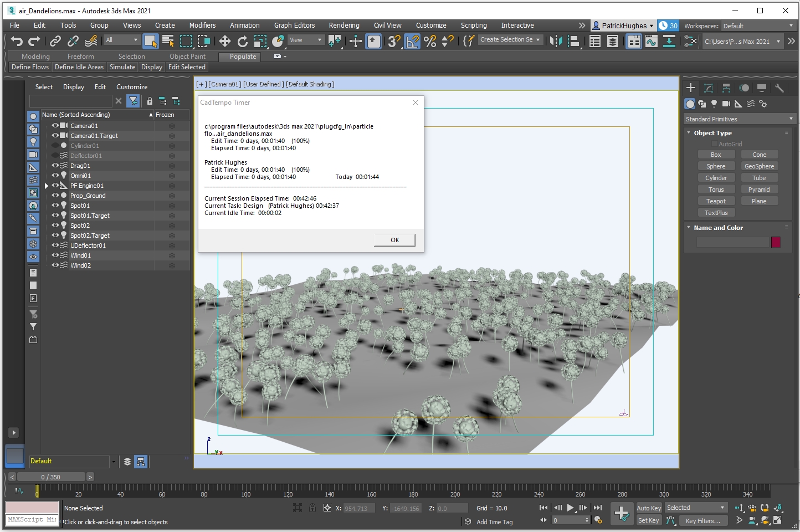Click OK in CadTempo Timer dialog

pyautogui.click(x=394, y=240)
